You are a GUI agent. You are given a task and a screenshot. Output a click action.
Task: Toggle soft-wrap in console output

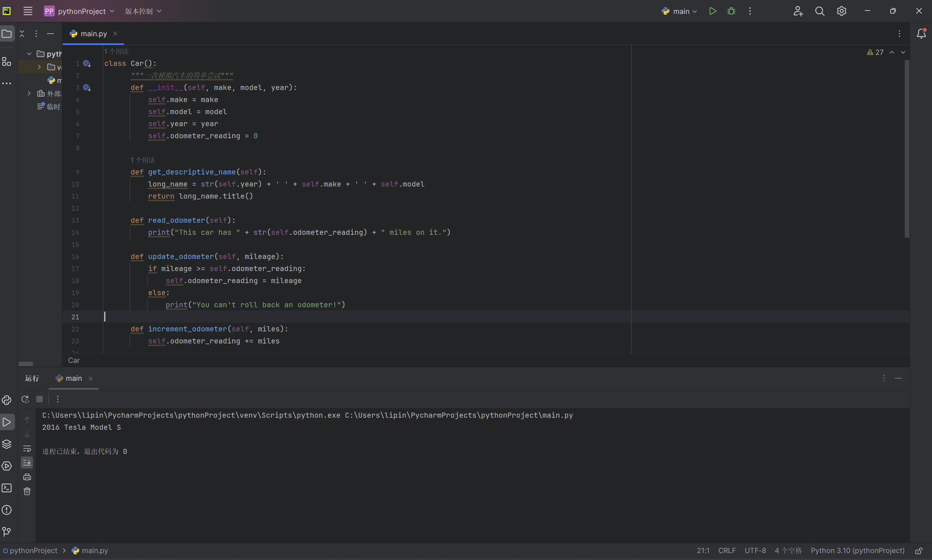click(27, 448)
